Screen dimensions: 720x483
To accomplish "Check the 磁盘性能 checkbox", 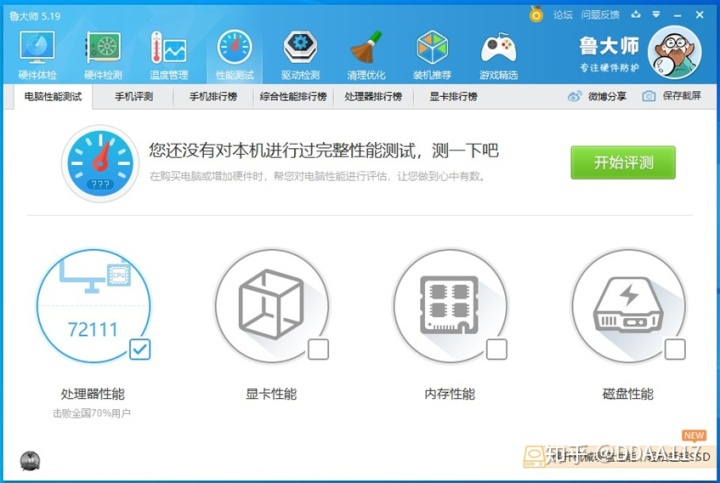I will [x=675, y=349].
